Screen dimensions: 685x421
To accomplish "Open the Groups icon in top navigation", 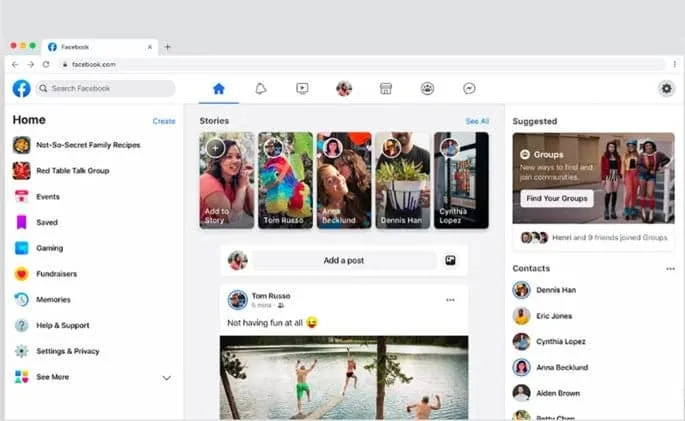I will (427, 89).
